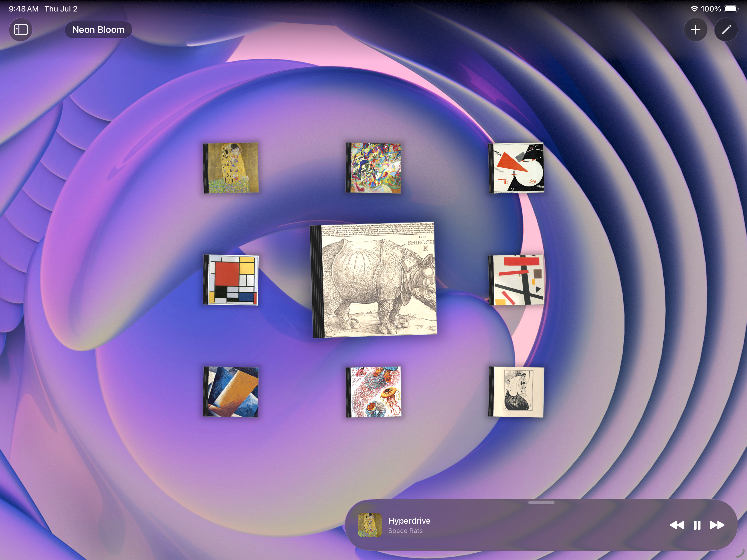Open the Beardsley peacock skirt album
747x560 pixels.
tap(516, 392)
